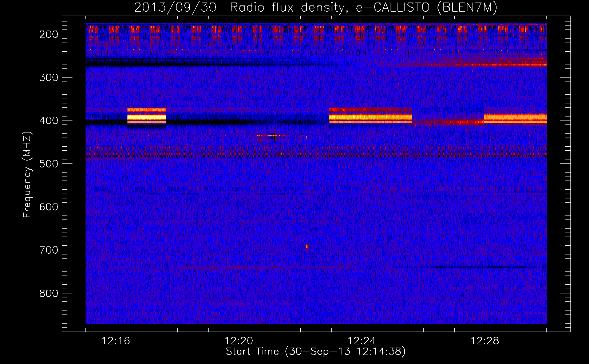Click the 12:28 time tick label

[x=485, y=341]
